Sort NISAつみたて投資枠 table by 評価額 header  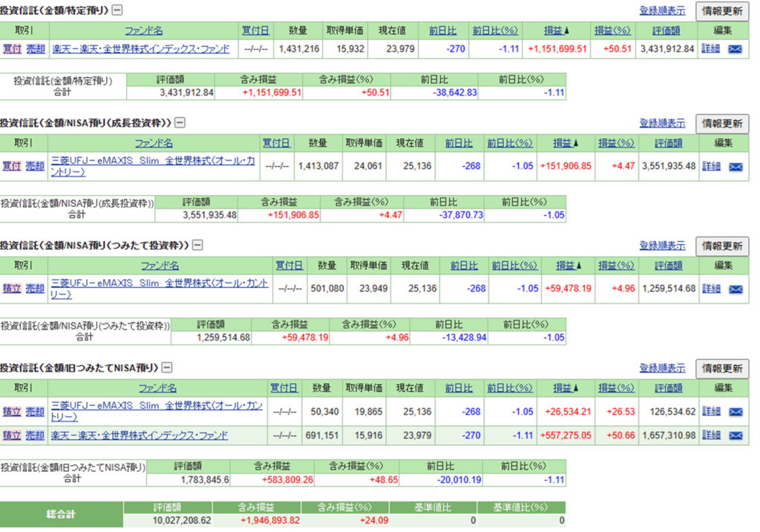669,266
